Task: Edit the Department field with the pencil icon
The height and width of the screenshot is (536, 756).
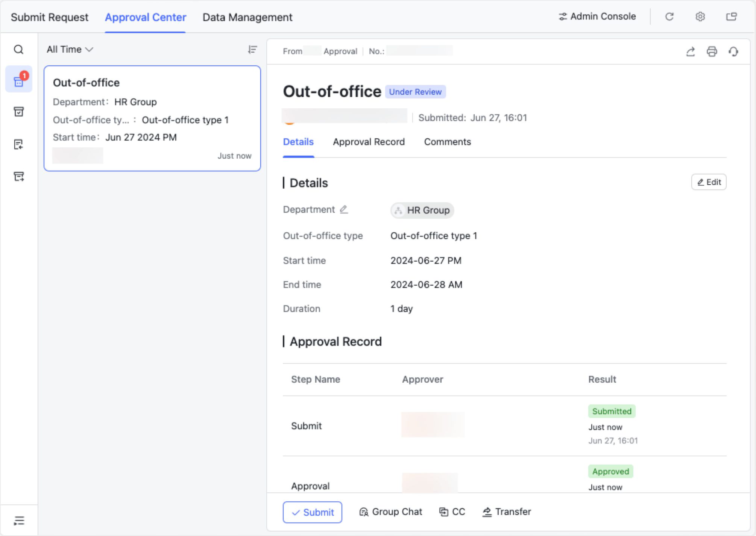Action: 344,209
